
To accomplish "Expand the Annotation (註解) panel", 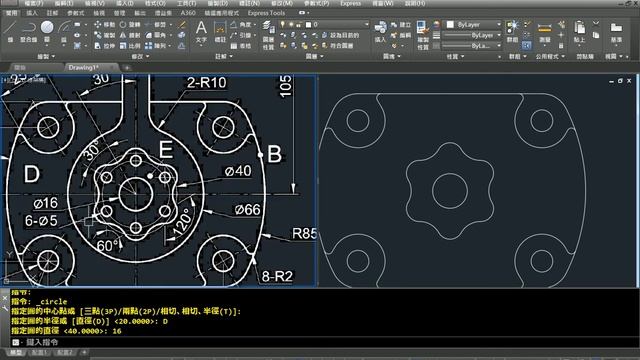I will (223, 56).
